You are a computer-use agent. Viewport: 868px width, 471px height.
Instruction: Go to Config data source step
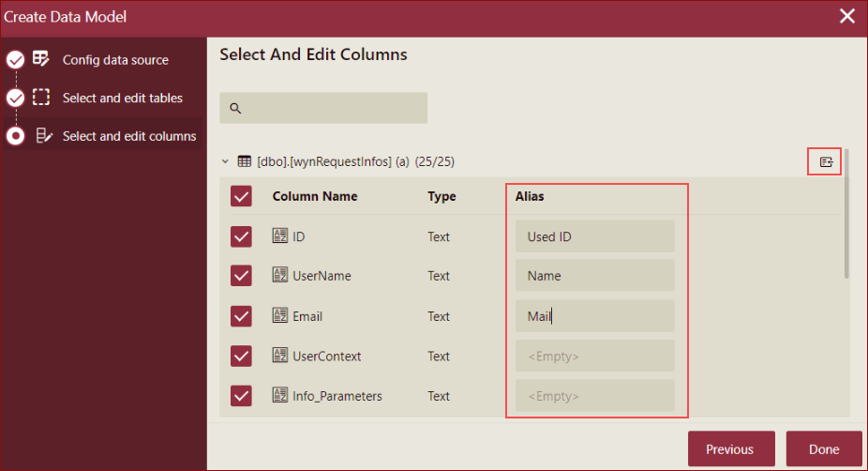tap(115, 60)
